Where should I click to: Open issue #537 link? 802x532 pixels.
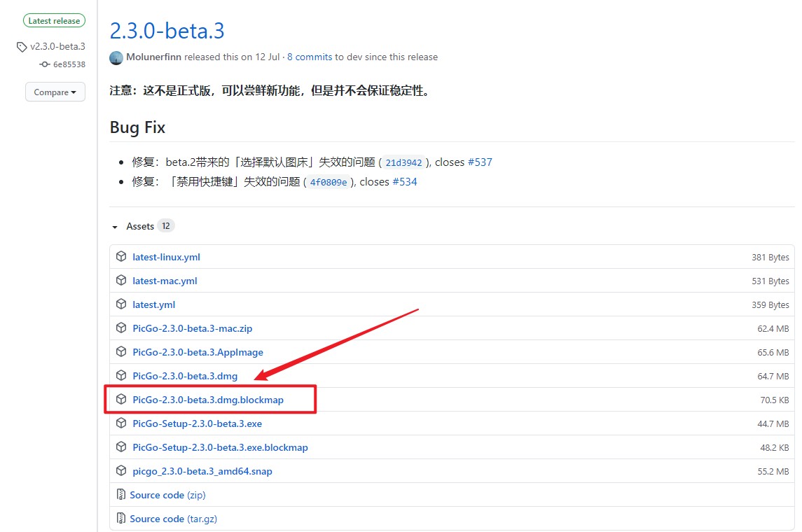[480, 162]
